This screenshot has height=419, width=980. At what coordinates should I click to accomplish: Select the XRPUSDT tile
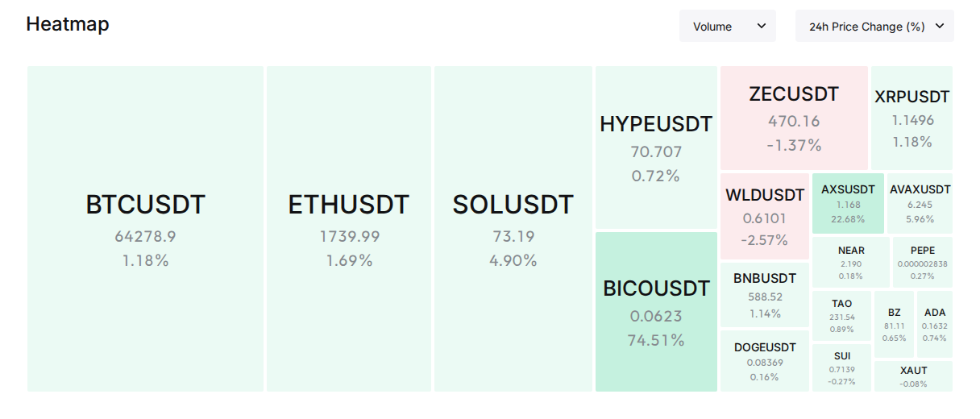point(912,118)
